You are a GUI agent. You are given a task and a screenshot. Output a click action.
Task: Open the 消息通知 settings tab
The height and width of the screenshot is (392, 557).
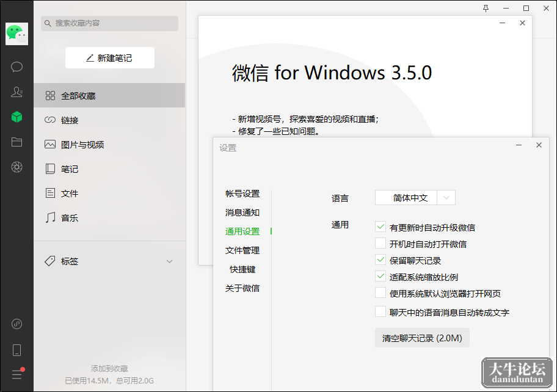[x=242, y=212]
